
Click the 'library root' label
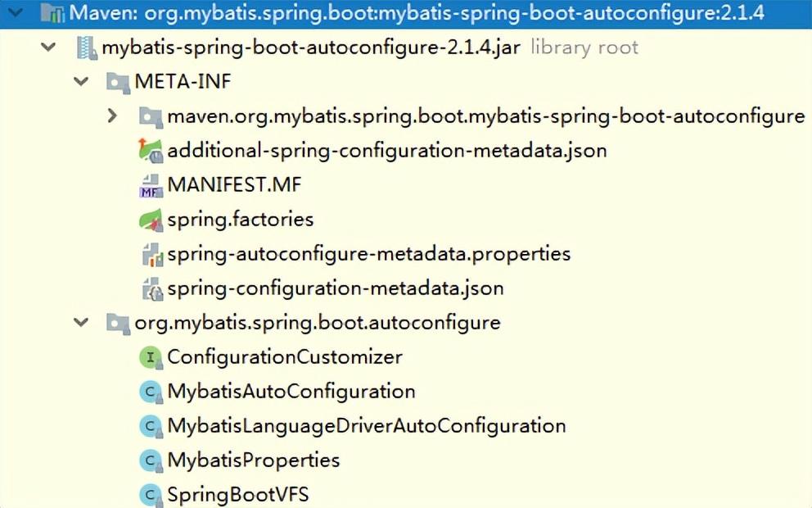(584, 48)
